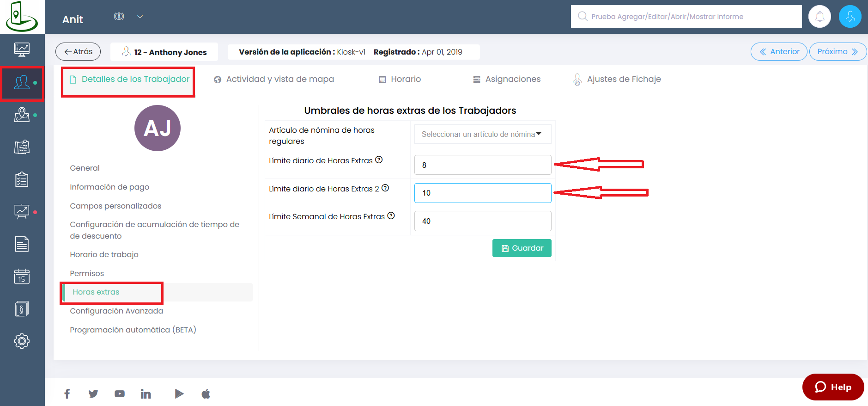
Task: Save thresholds with Guardar button
Action: [x=522, y=248]
